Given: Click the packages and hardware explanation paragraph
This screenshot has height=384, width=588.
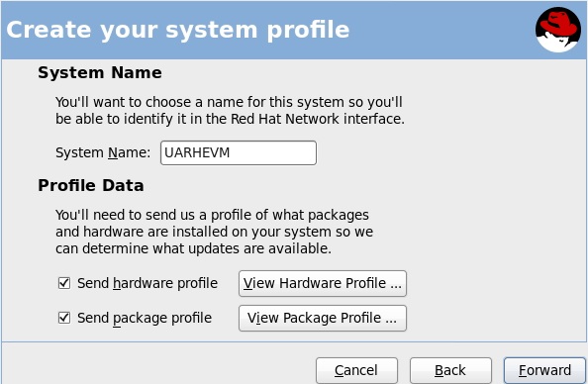Looking at the screenshot, I should [214, 232].
